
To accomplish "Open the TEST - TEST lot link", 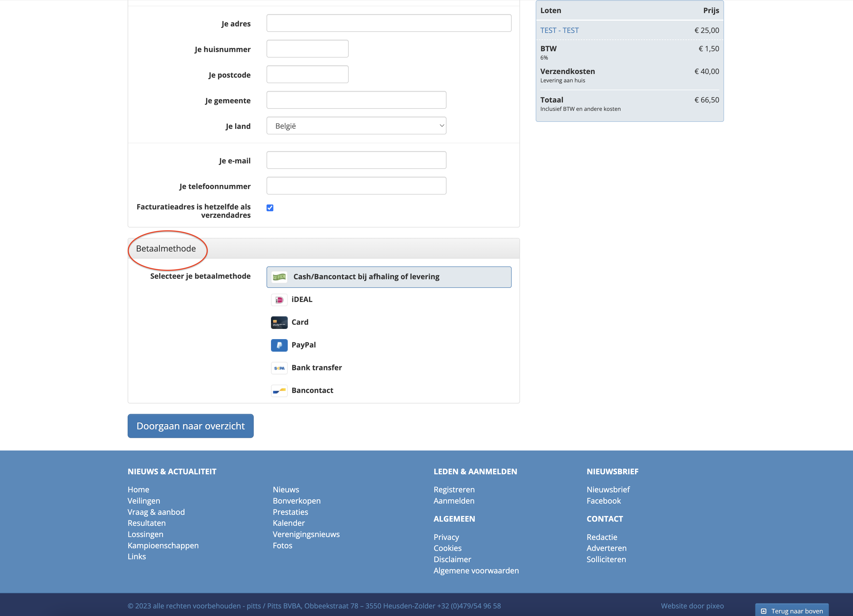I will 559,30.
